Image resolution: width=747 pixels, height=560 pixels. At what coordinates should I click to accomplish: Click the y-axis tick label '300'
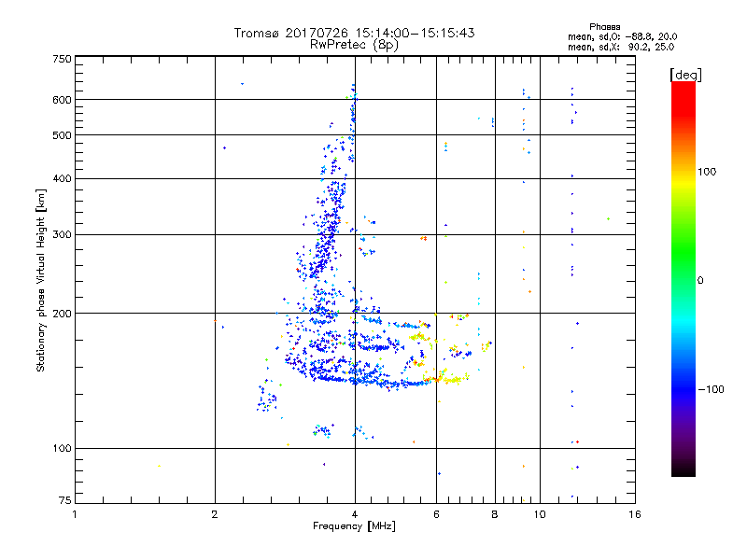(x=62, y=235)
